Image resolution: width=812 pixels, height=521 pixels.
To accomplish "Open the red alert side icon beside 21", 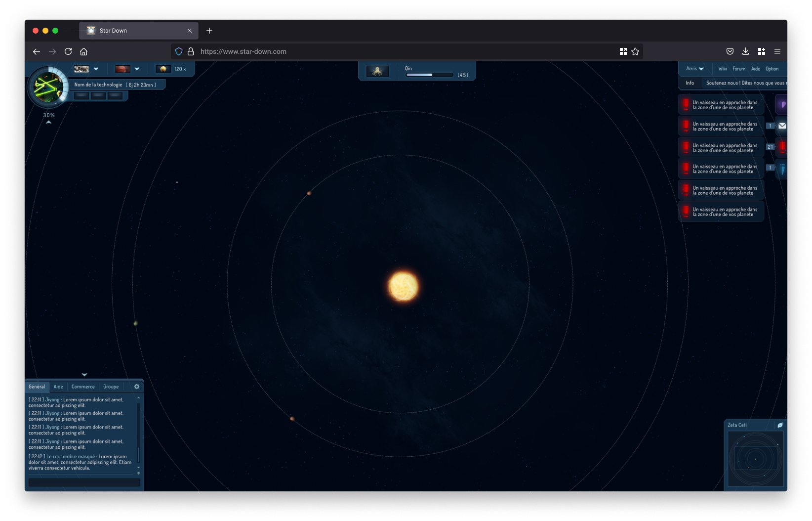I will click(782, 147).
